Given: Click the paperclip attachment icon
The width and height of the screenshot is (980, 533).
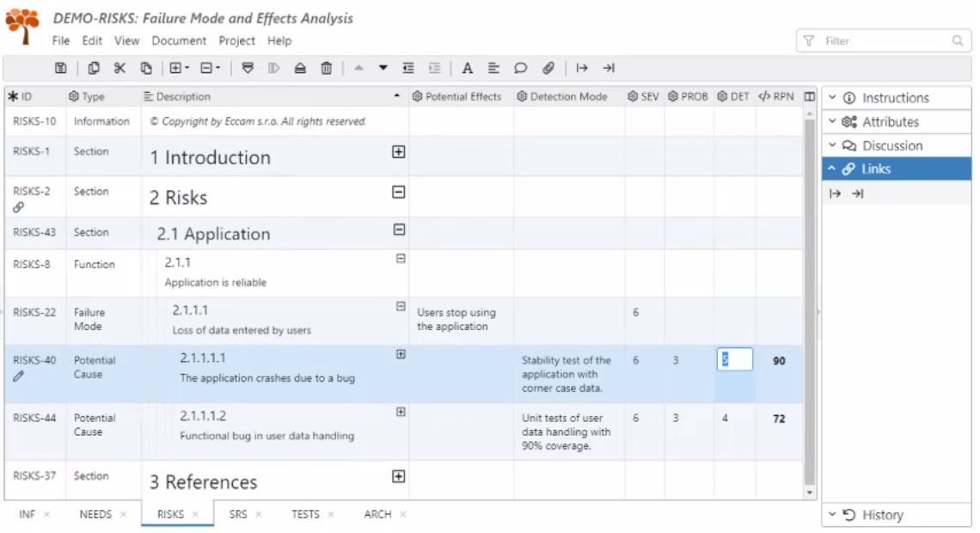Looking at the screenshot, I should (548, 68).
